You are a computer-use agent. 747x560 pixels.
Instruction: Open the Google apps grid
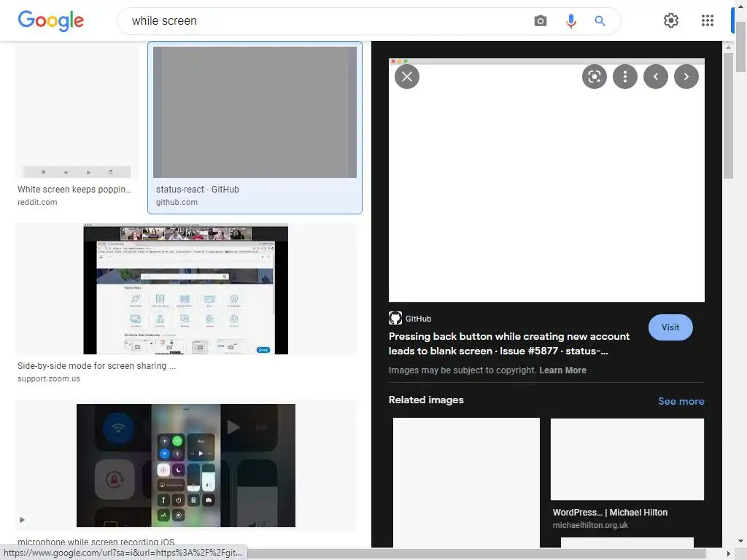[x=708, y=20]
